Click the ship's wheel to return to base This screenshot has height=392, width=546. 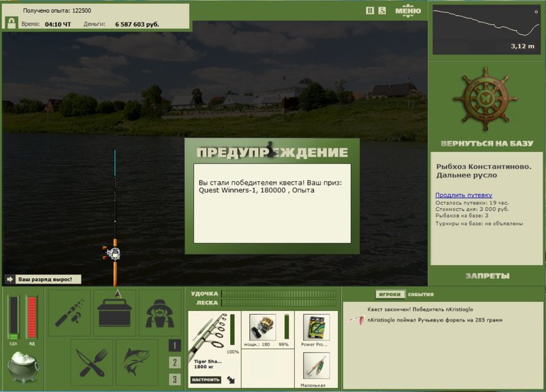point(486,100)
